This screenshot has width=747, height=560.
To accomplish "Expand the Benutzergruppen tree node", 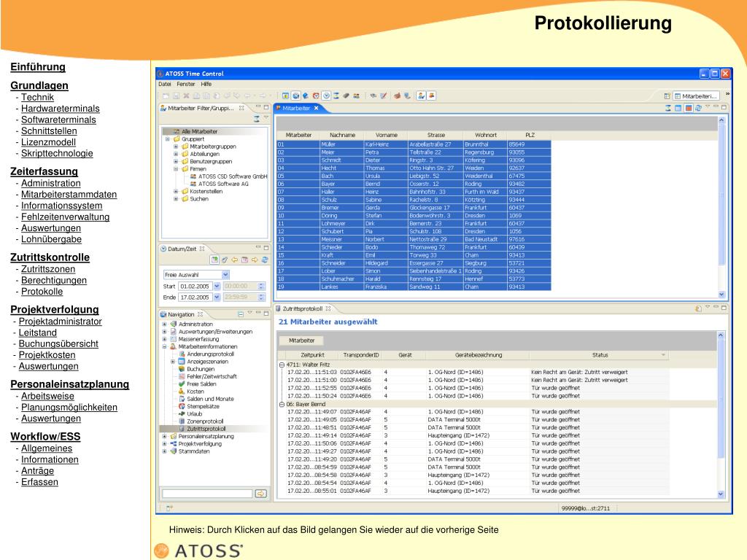I will [x=176, y=161].
